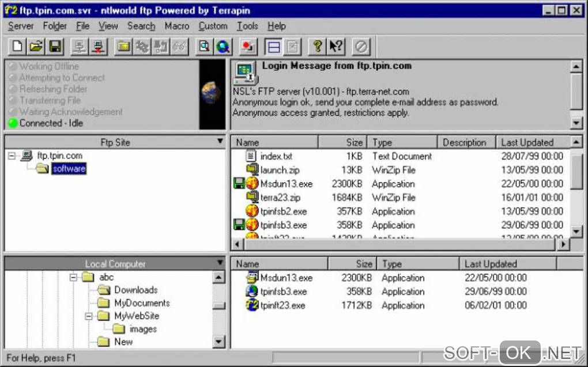Open the Tools menu

(x=247, y=27)
